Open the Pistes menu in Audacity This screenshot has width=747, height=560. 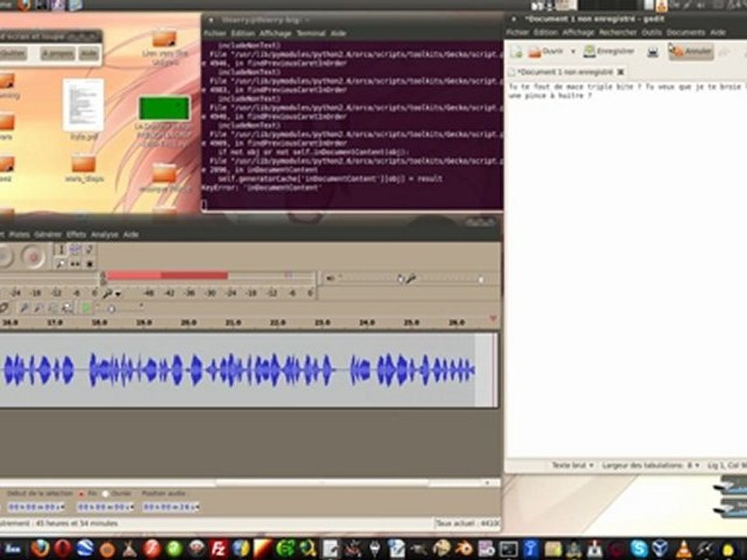19,235
